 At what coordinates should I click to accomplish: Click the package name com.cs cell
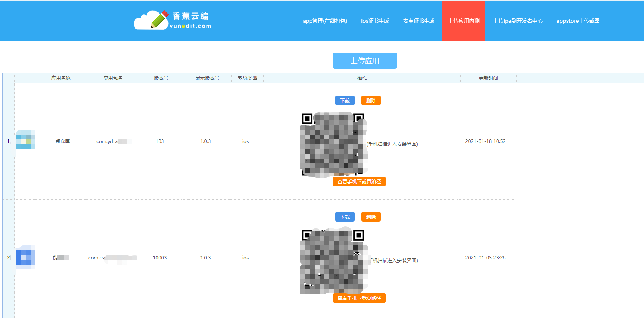[112, 258]
